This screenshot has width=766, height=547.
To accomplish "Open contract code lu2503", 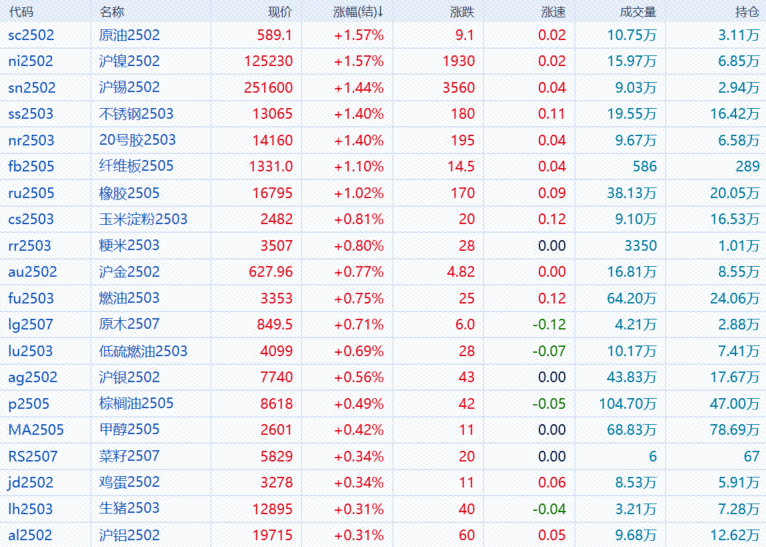I will coord(30,351).
